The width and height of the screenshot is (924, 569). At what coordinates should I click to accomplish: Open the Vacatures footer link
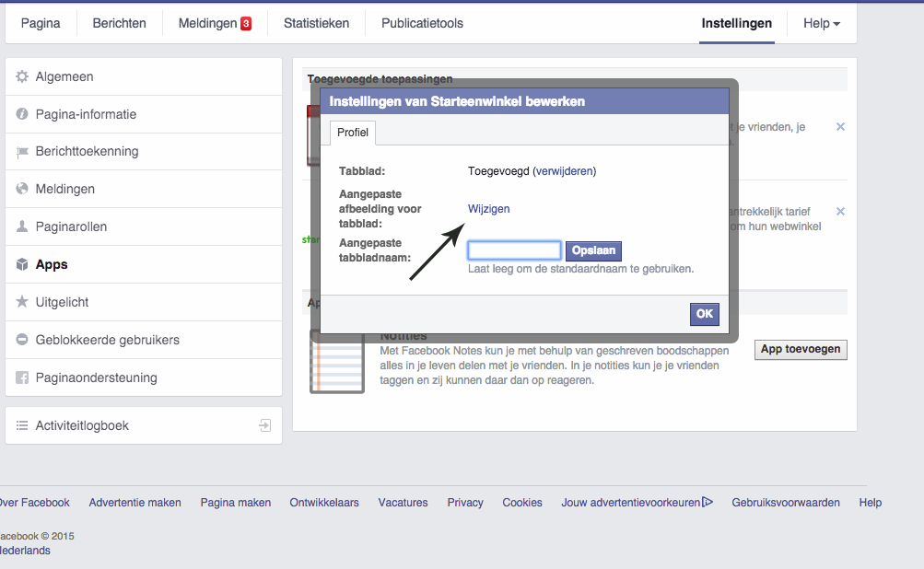coord(404,503)
